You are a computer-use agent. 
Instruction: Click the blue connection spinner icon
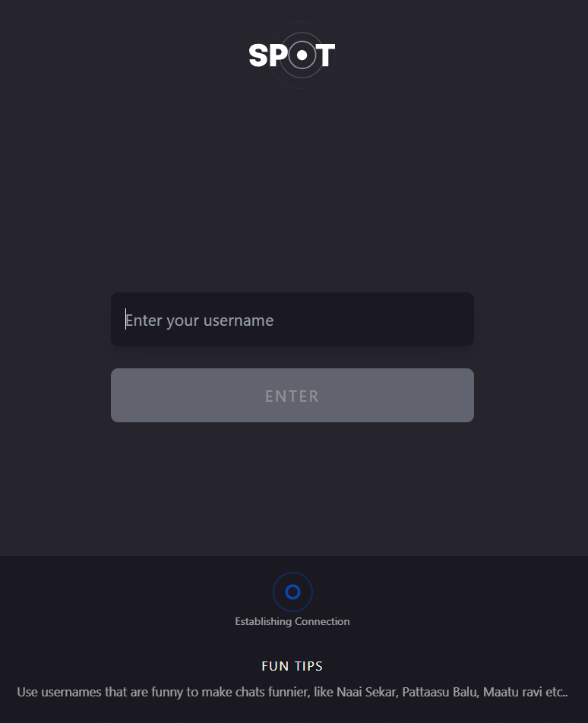click(292, 592)
